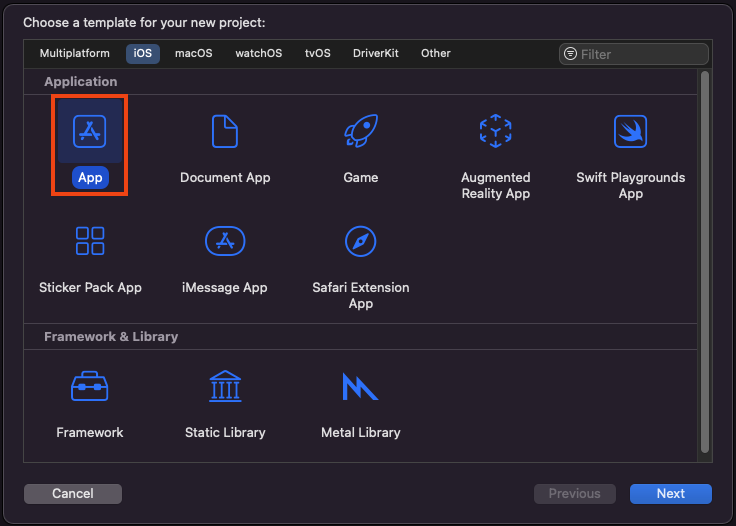Image resolution: width=736 pixels, height=526 pixels.
Task: Pick the iMessage App template icon
Action: [225, 241]
